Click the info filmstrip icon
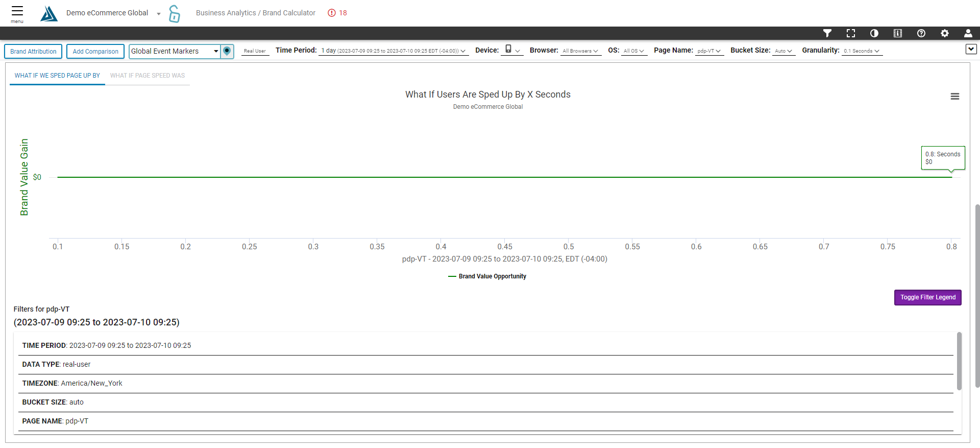Screen dimensions: 980x448 898,33
